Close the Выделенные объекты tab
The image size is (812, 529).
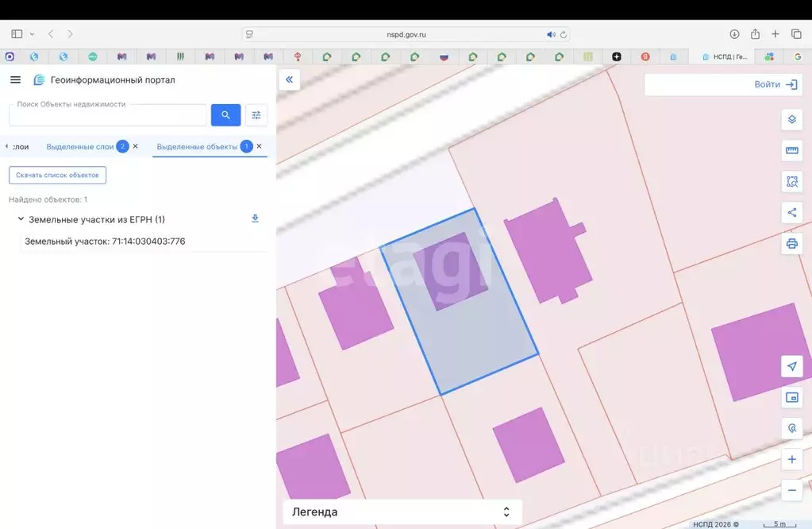coord(260,147)
